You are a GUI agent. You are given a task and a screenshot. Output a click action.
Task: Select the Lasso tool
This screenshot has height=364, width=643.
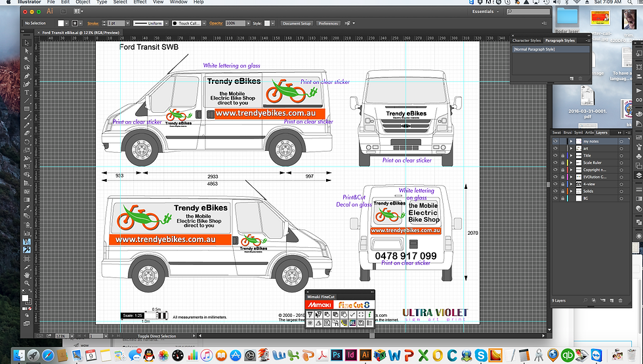27,67
